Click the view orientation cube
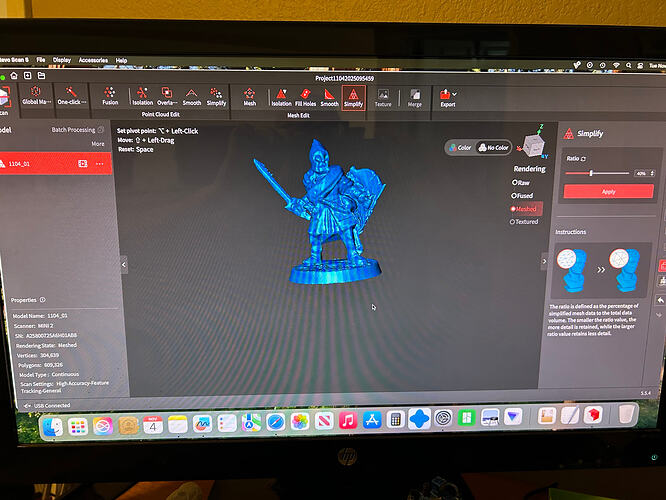666x500 pixels. 533,146
